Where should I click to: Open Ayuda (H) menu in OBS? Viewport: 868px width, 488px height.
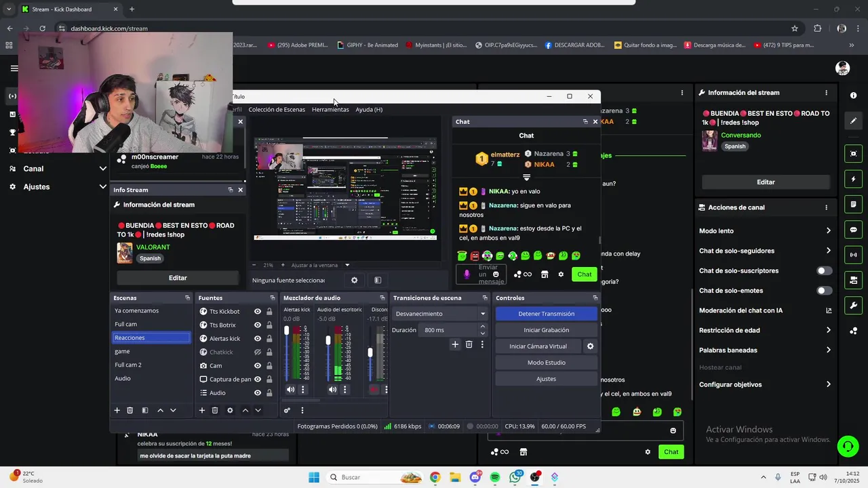coord(369,110)
